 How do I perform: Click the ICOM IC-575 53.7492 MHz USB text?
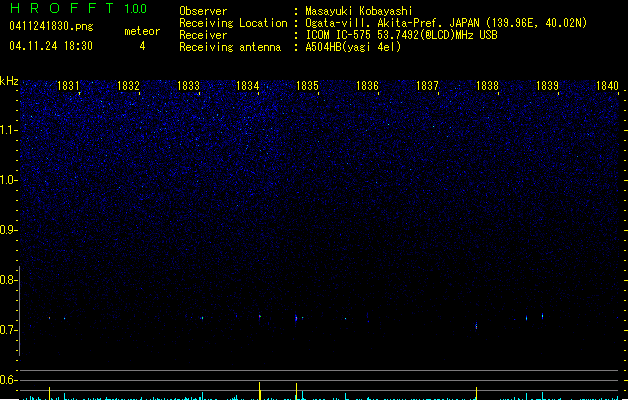pyautogui.click(x=402, y=35)
